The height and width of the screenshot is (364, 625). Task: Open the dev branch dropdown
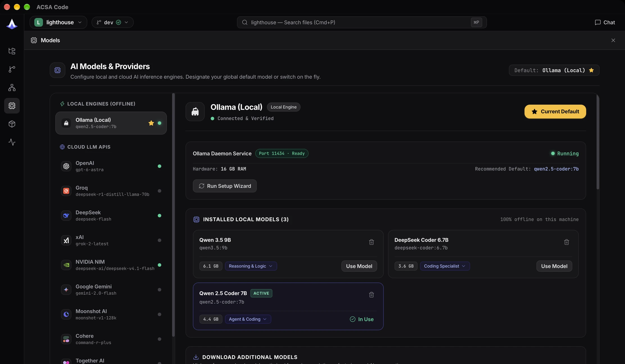[x=112, y=22]
